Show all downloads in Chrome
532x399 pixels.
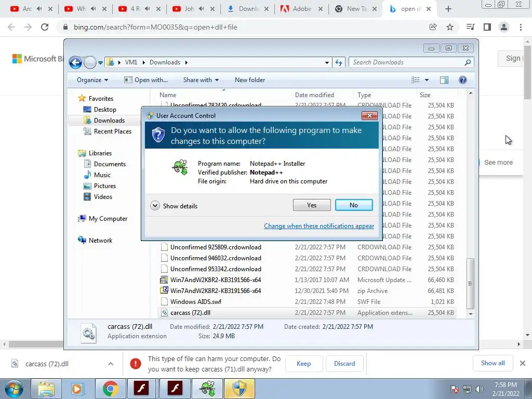tap(493, 363)
